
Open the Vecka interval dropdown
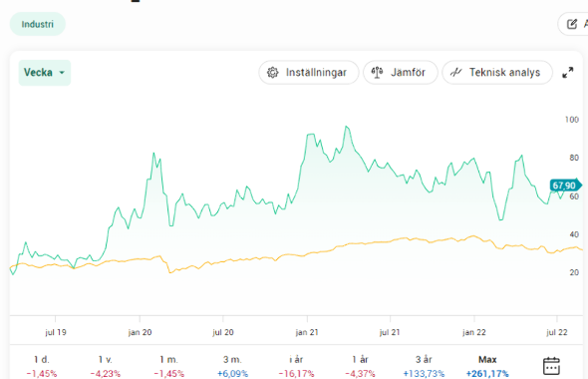coord(45,73)
